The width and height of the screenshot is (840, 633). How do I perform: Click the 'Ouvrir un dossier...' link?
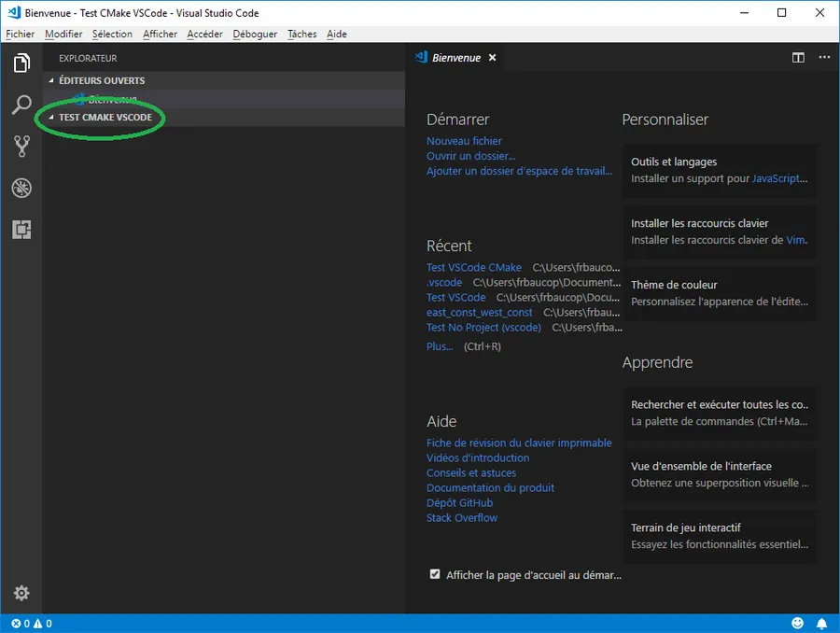pos(471,156)
